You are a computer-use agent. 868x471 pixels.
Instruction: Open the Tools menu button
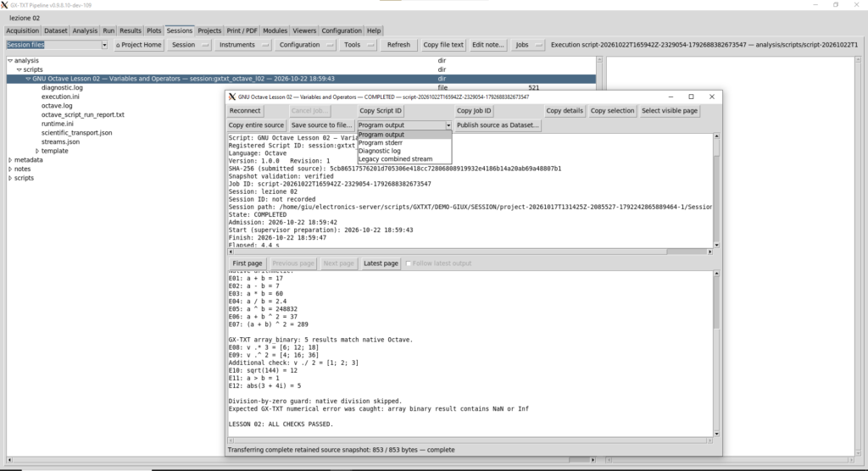[358, 45]
